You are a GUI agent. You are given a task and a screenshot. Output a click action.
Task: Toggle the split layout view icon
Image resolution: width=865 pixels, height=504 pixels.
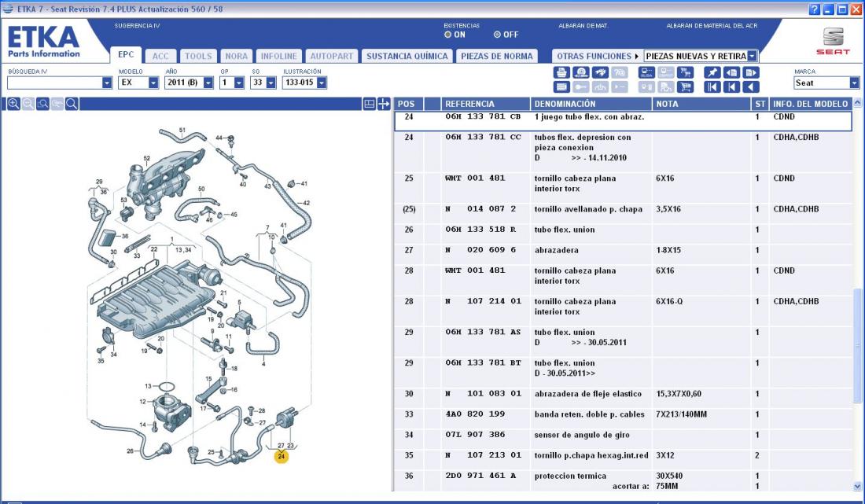pos(370,104)
